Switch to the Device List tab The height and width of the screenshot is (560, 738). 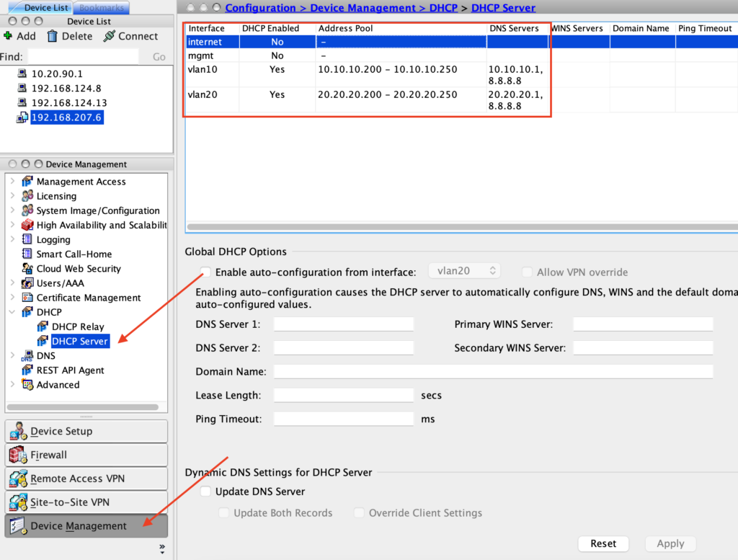pyautogui.click(x=41, y=7)
